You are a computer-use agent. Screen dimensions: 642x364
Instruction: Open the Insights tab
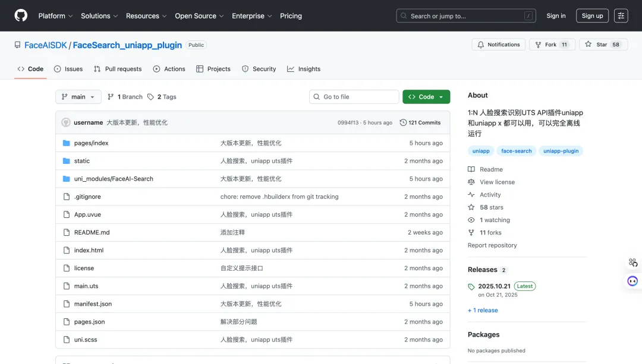[304, 69]
